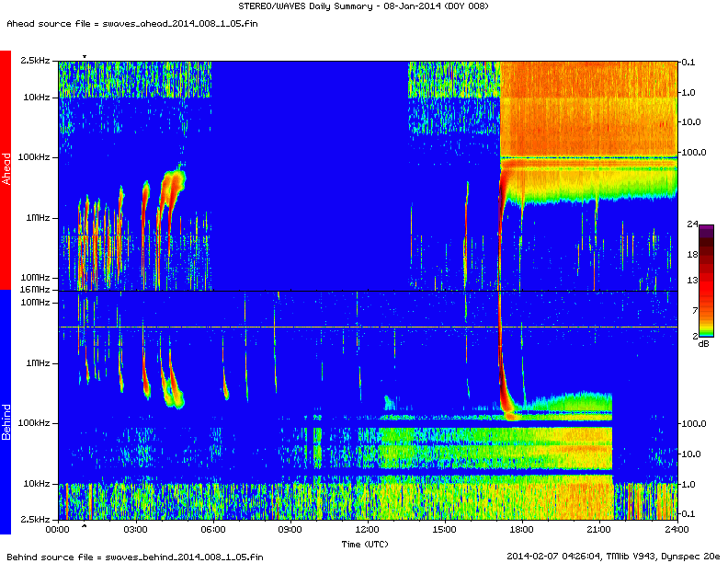Screen dimensions: 728x563
Task: Click the Behind panel 10kHz axis label
Action: pos(37,484)
